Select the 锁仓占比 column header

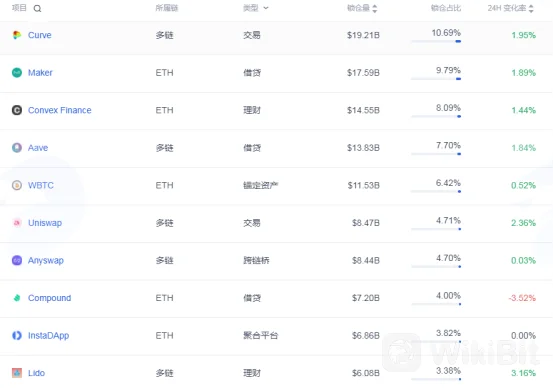pyautogui.click(x=446, y=8)
